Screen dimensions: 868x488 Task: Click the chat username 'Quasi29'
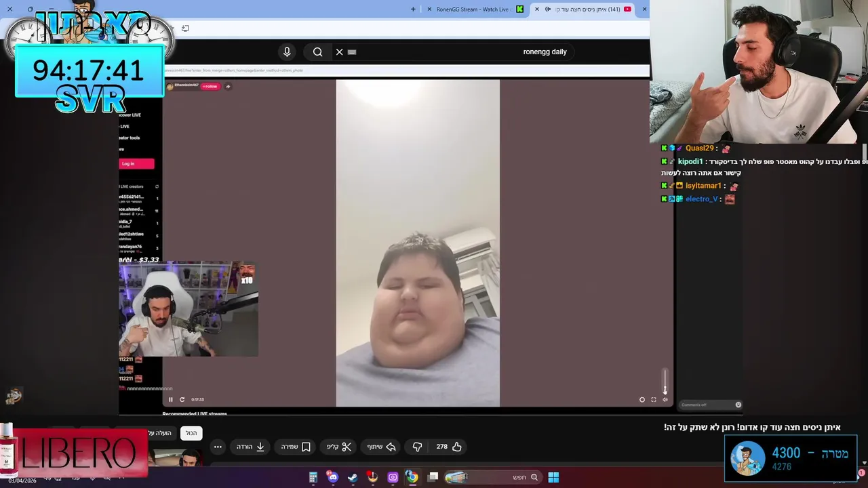point(699,148)
